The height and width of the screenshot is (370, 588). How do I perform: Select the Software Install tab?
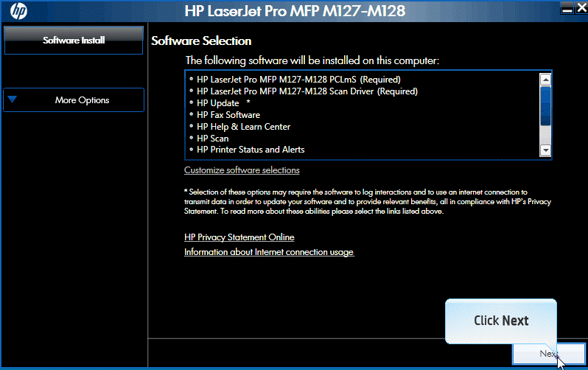[74, 40]
